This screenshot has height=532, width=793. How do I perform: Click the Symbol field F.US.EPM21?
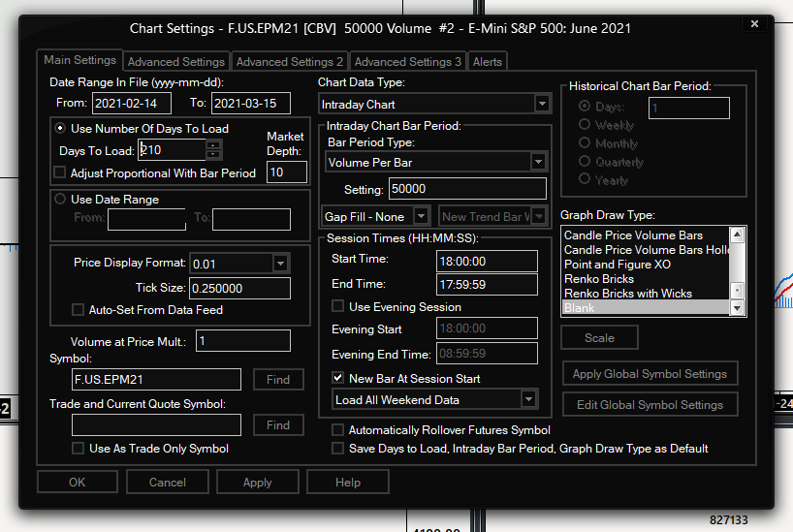[156, 379]
